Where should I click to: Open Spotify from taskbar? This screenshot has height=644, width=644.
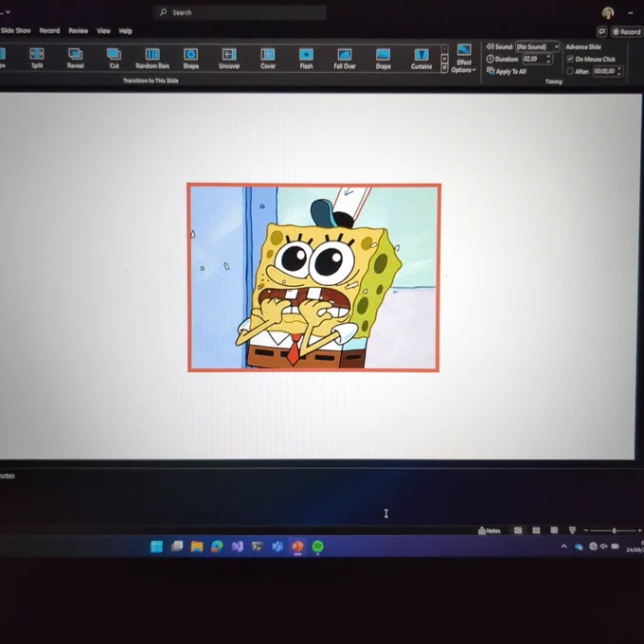(x=318, y=546)
